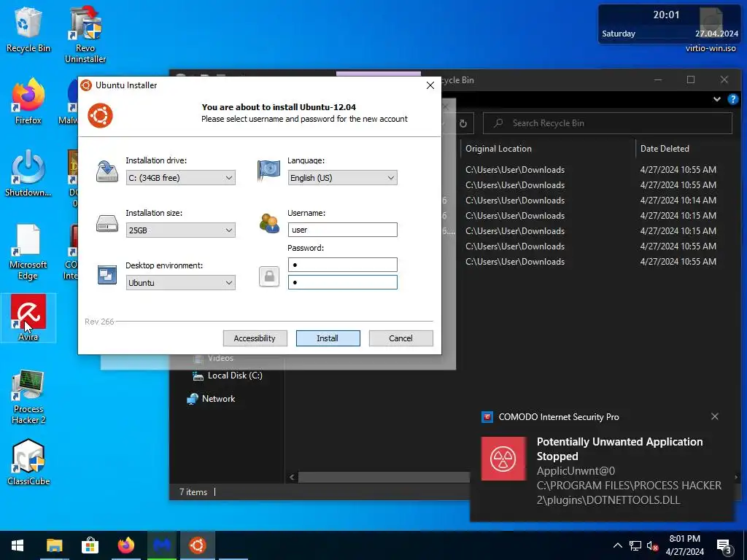Open the Firefox desktop shortcut
This screenshot has width=747, height=560.
(x=28, y=101)
